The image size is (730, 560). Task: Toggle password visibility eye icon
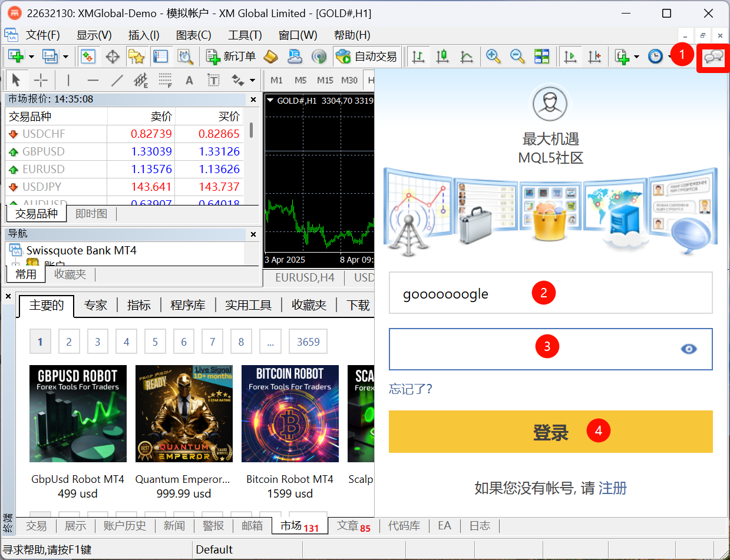(x=689, y=349)
